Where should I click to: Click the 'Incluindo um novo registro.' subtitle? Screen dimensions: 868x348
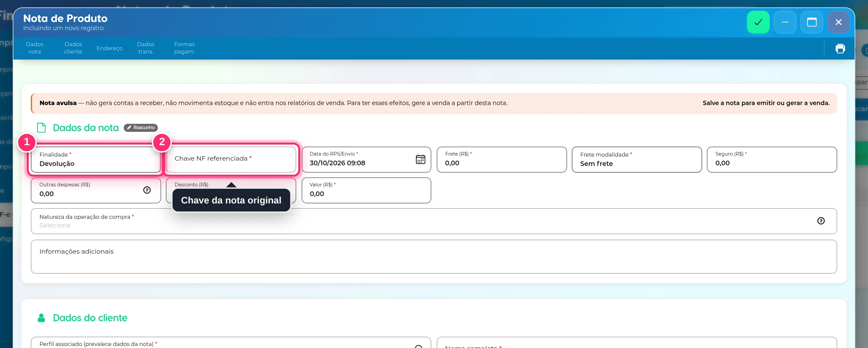tap(64, 28)
